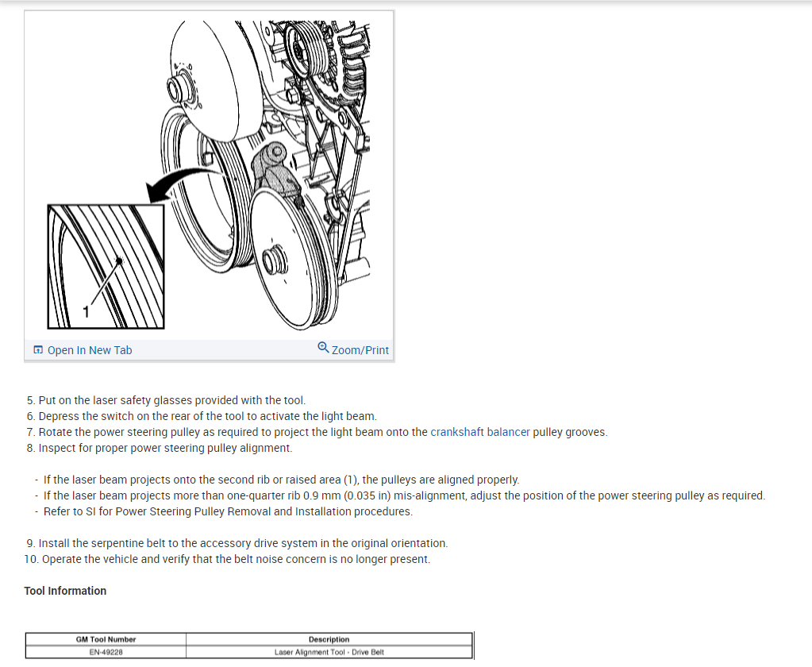Click the bullet about second rib alignment
This screenshot has width=812, height=667.
click(x=281, y=480)
